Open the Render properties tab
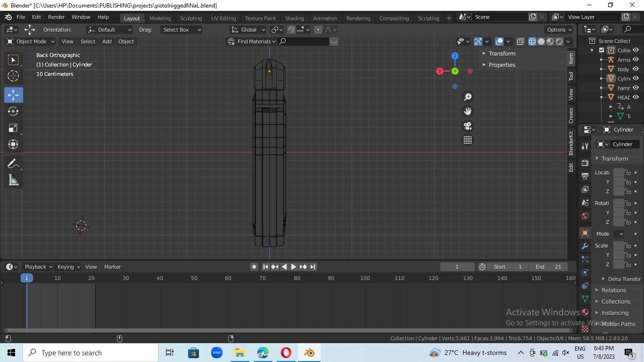This screenshot has width=644, height=362. [x=585, y=163]
